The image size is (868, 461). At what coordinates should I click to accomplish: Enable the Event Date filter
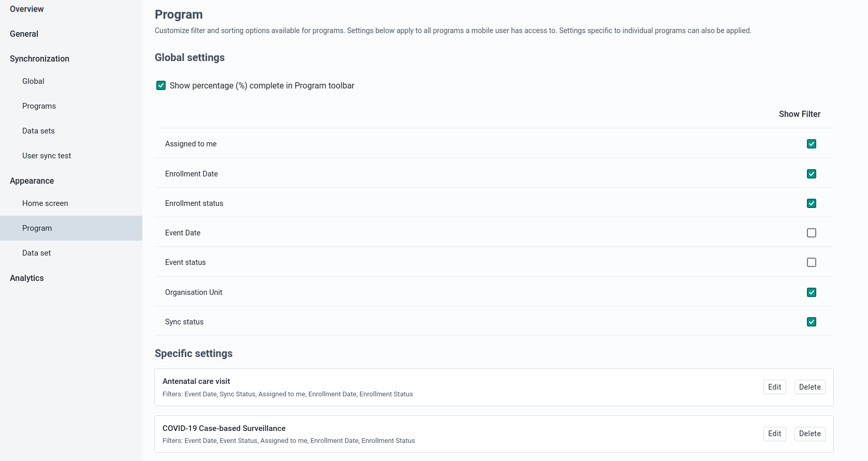[811, 233]
